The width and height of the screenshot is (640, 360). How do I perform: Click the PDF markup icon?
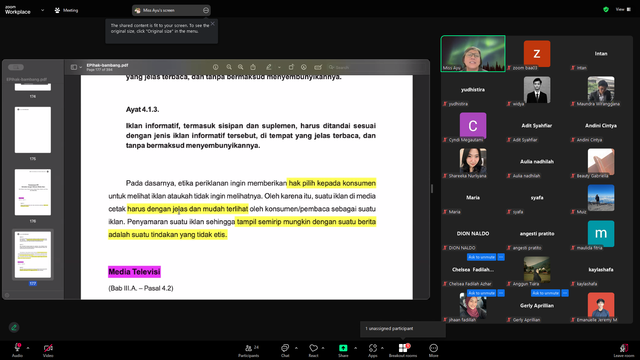304,67
